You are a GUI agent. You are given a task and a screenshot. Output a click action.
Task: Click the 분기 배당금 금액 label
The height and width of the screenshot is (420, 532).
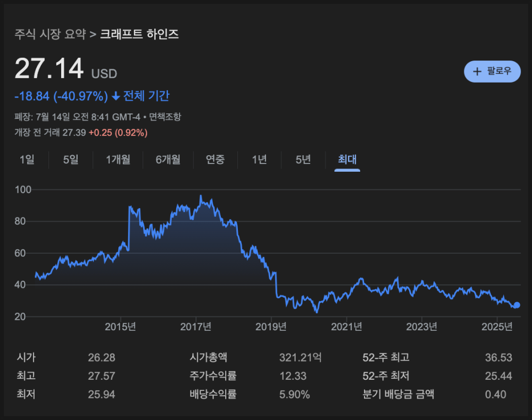pyautogui.click(x=398, y=394)
